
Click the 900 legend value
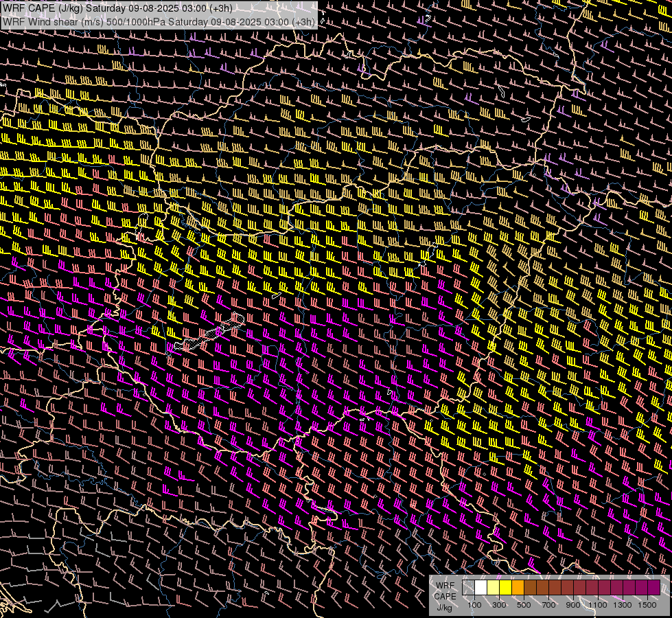click(573, 605)
